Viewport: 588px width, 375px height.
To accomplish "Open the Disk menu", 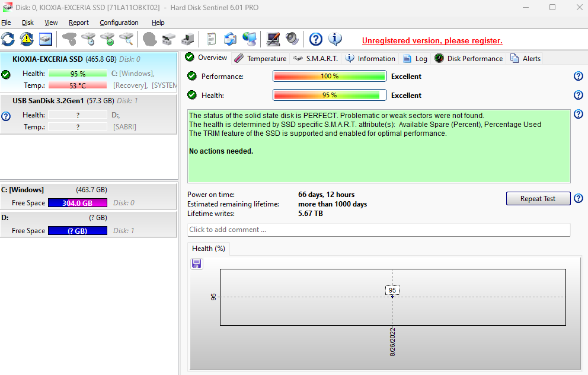I will (28, 23).
